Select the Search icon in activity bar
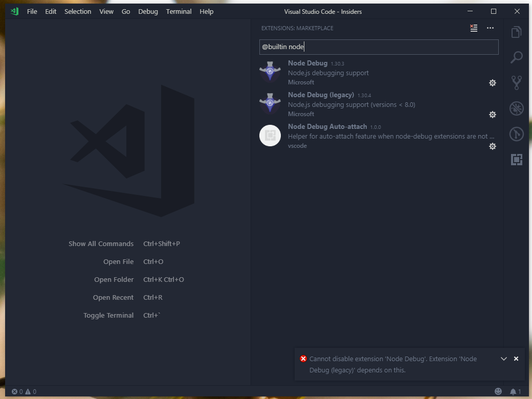Image resolution: width=532 pixels, height=399 pixels. tap(516, 57)
